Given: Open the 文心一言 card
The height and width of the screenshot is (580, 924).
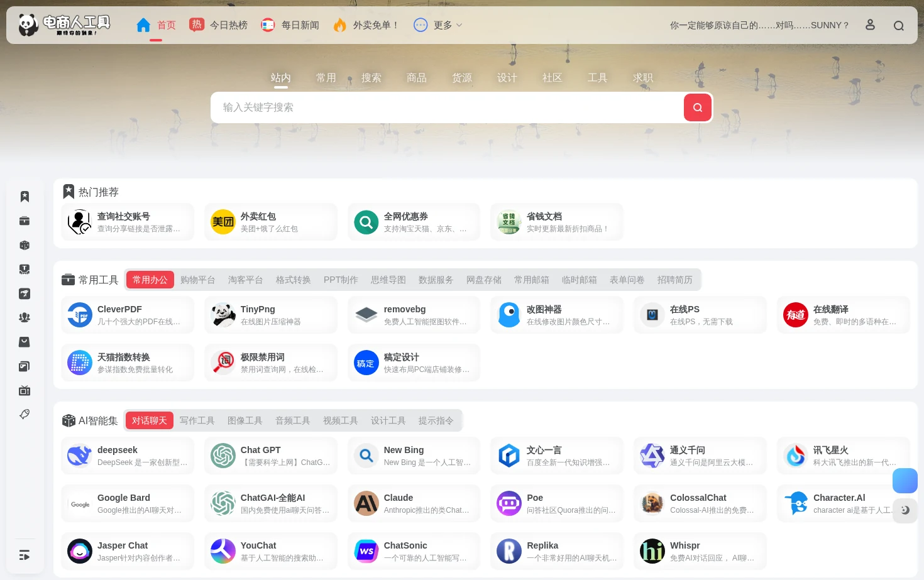Looking at the screenshot, I should pyautogui.click(x=557, y=456).
